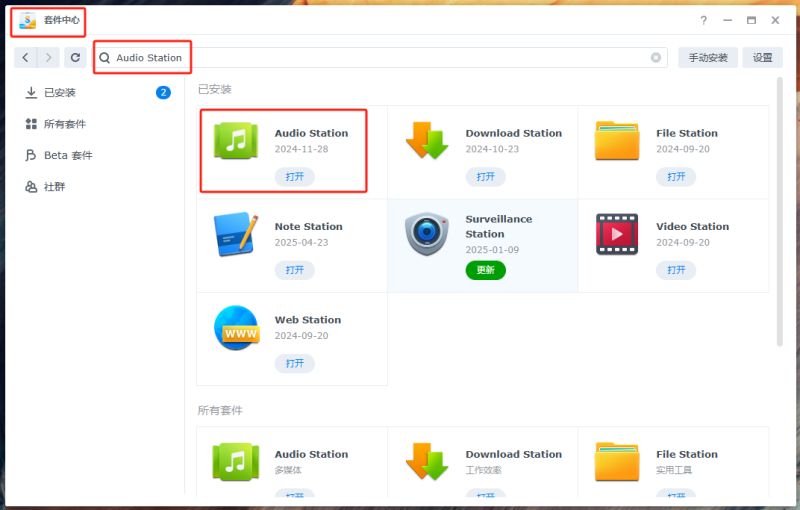The height and width of the screenshot is (510, 800).
Task: Click the Video Station film icon
Action: click(617, 234)
